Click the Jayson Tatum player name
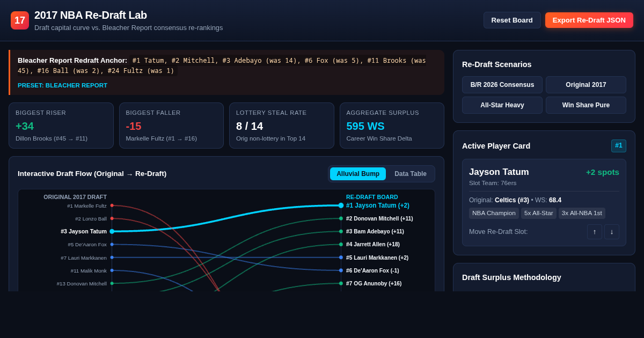This screenshot has height=338, width=644. [499, 172]
